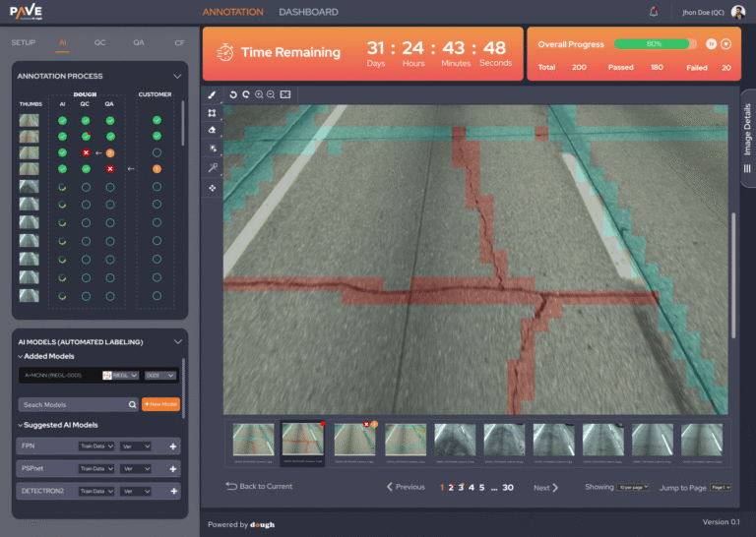This screenshot has width=756, height=537.
Task: Open the notifications bell
Action: [654, 12]
